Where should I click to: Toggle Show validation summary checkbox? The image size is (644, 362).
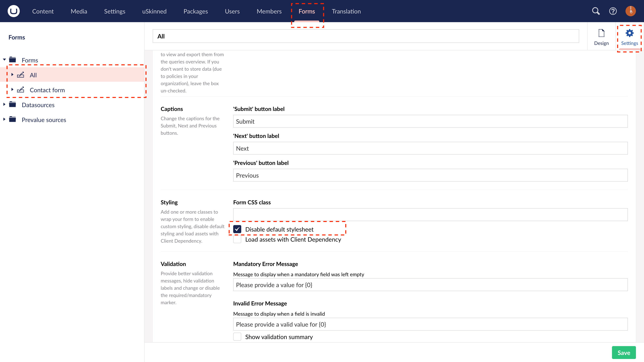[237, 337]
